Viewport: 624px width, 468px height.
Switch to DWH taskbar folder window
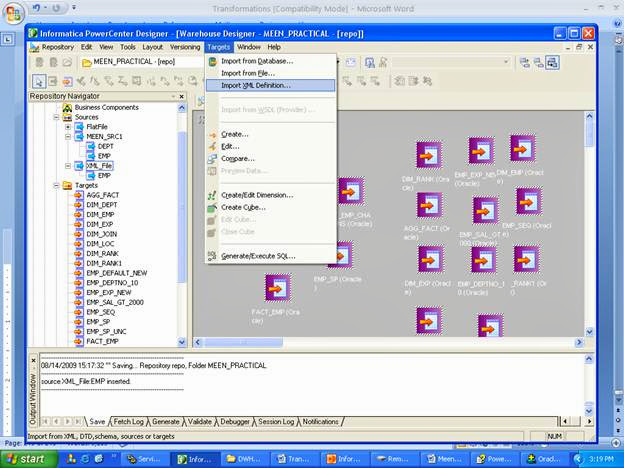244,459
